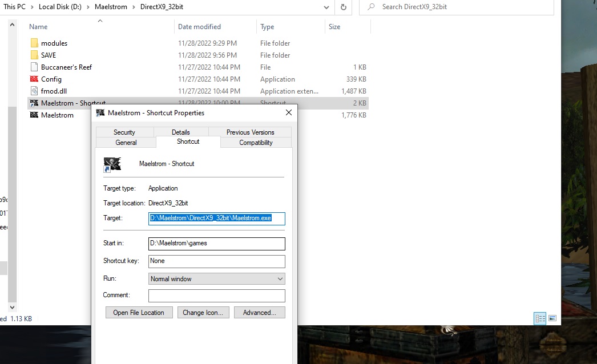
Task: Sort by Date modified column
Action: coord(199,27)
